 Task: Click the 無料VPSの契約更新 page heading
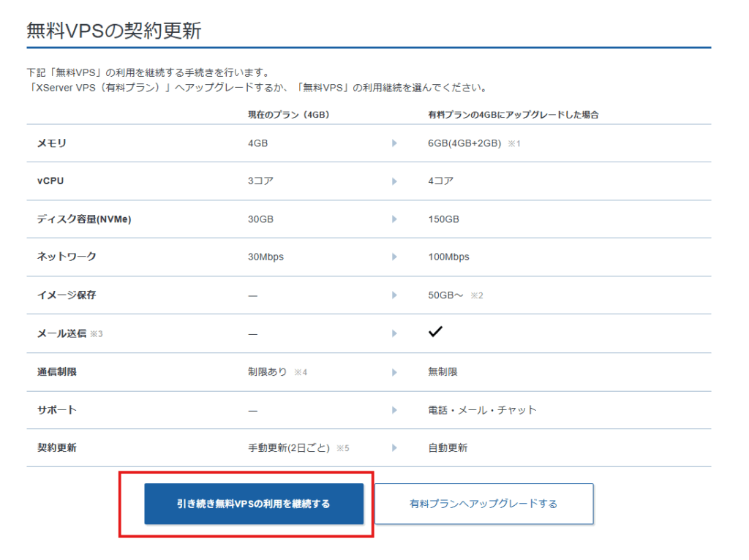click(114, 31)
